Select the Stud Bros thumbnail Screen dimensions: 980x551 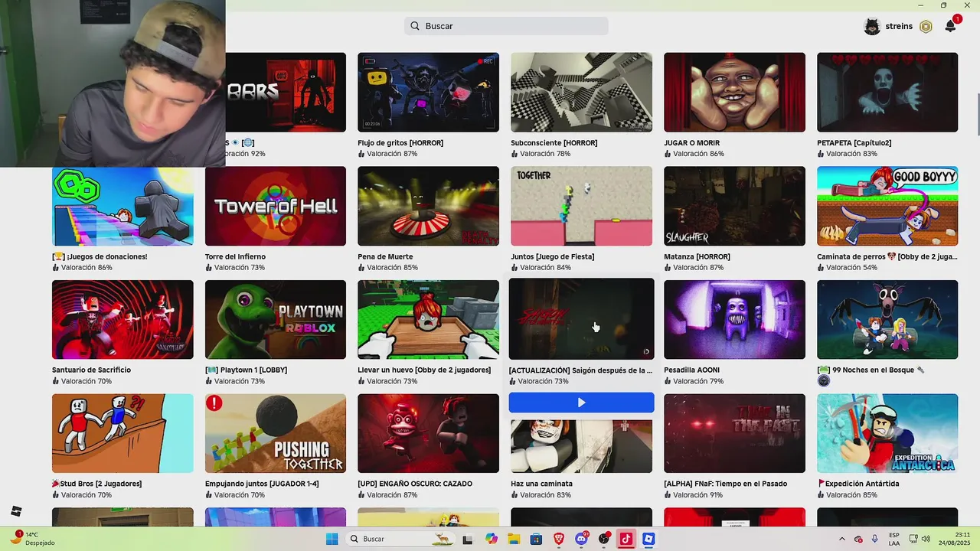point(122,433)
